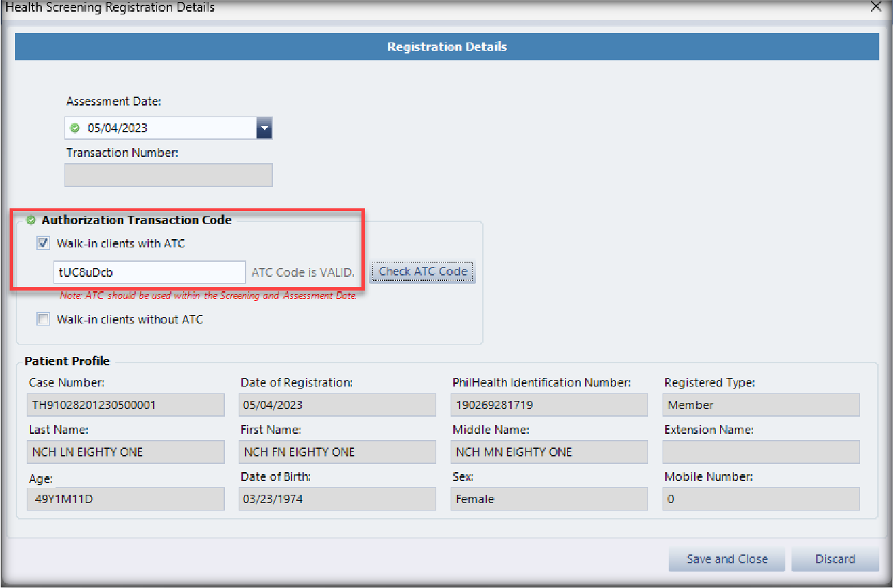Image resolution: width=893 pixels, height=588 pixels.
Task: Click the Discard button
Action: point(835,559)
